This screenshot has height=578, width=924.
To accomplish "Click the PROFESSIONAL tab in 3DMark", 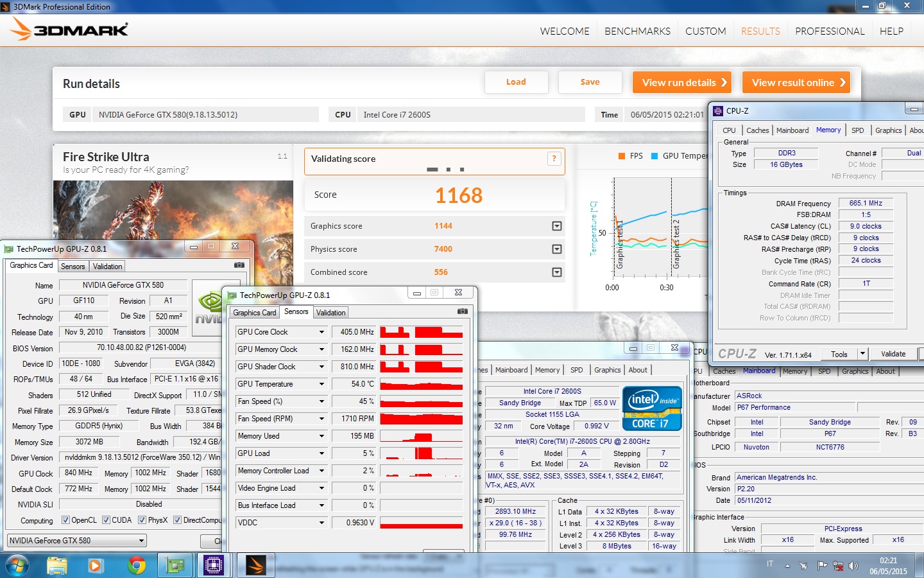I will (x=830, y=31).
